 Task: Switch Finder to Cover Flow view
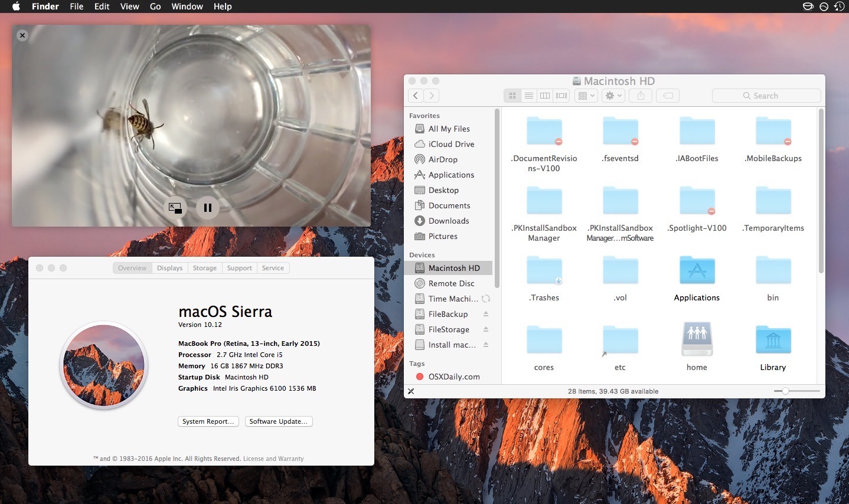coord(561,96)
